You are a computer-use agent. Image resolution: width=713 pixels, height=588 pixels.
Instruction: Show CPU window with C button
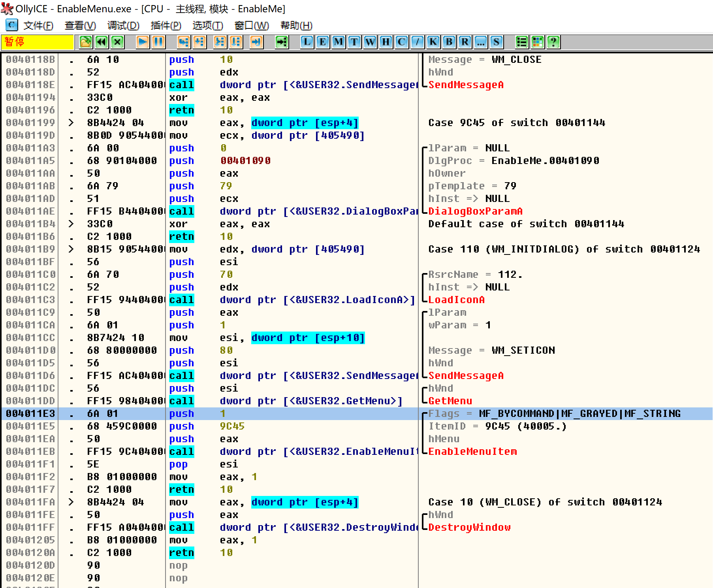tap(402, 42)
